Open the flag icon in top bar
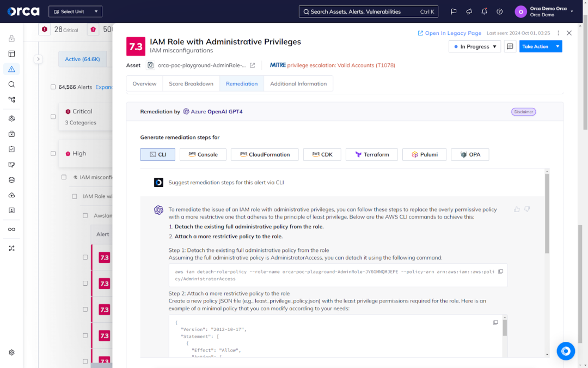Image resolution: width=588 pixels, height=368 pixels. pos(454,11)
